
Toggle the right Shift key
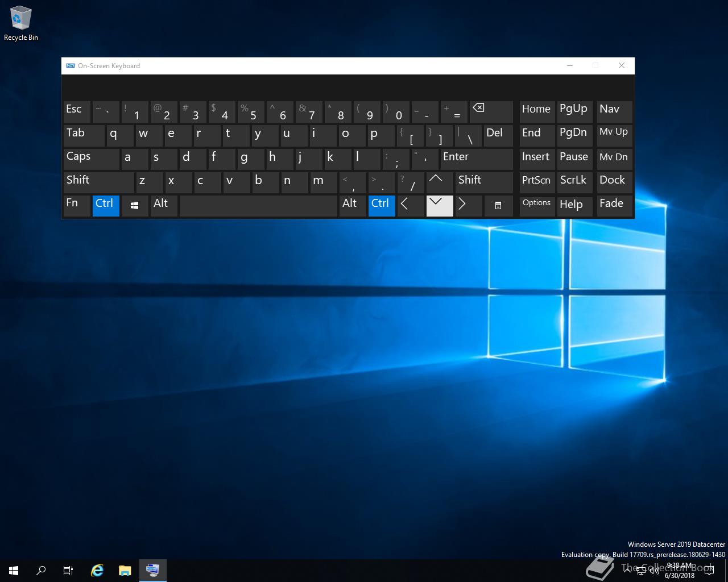(484, 182)
